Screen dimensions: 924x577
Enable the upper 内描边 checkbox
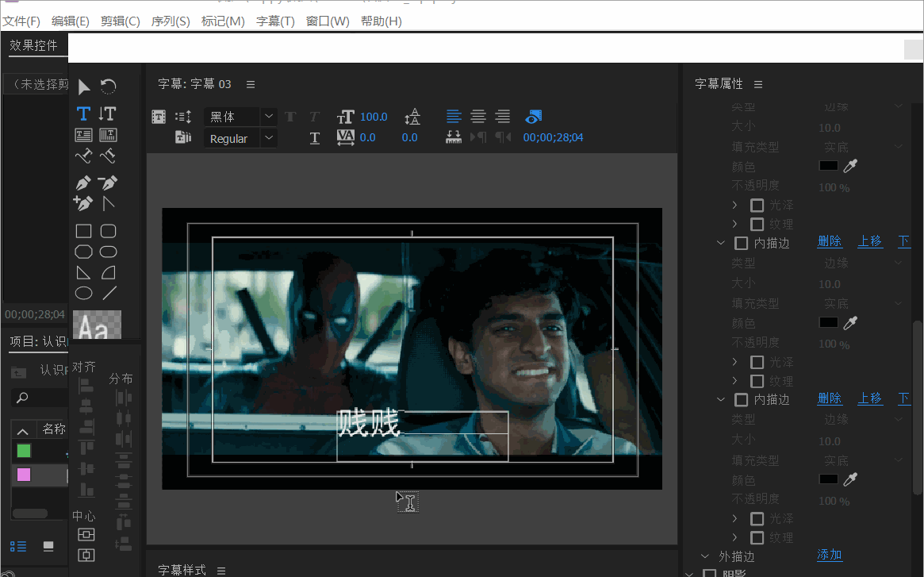[742, 243]
